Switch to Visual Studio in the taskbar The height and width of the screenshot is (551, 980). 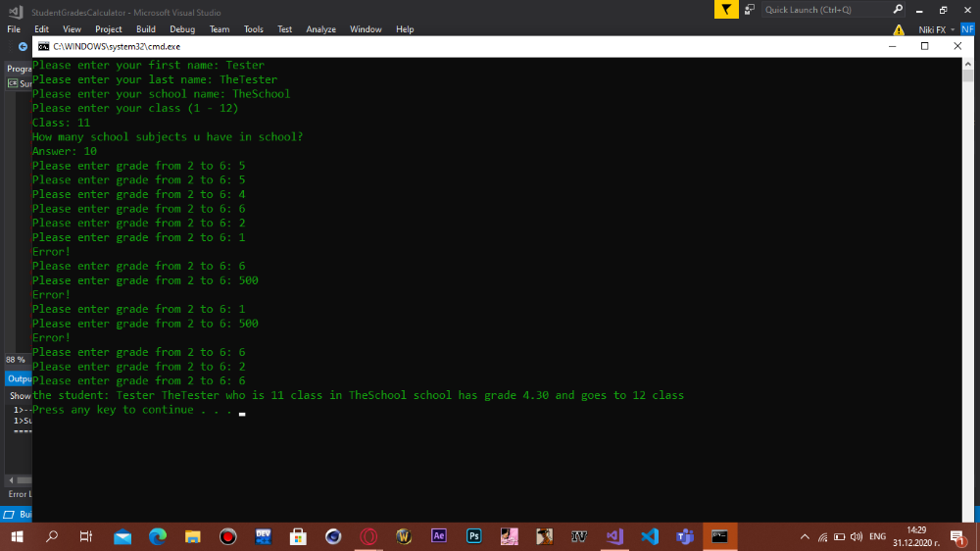[x=614, y=536]
